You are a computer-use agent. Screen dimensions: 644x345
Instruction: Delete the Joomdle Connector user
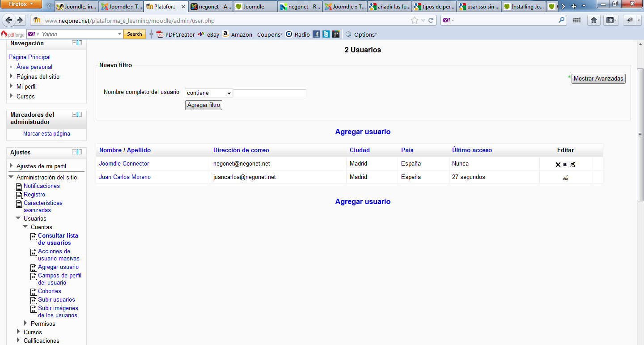click(558, 165)
